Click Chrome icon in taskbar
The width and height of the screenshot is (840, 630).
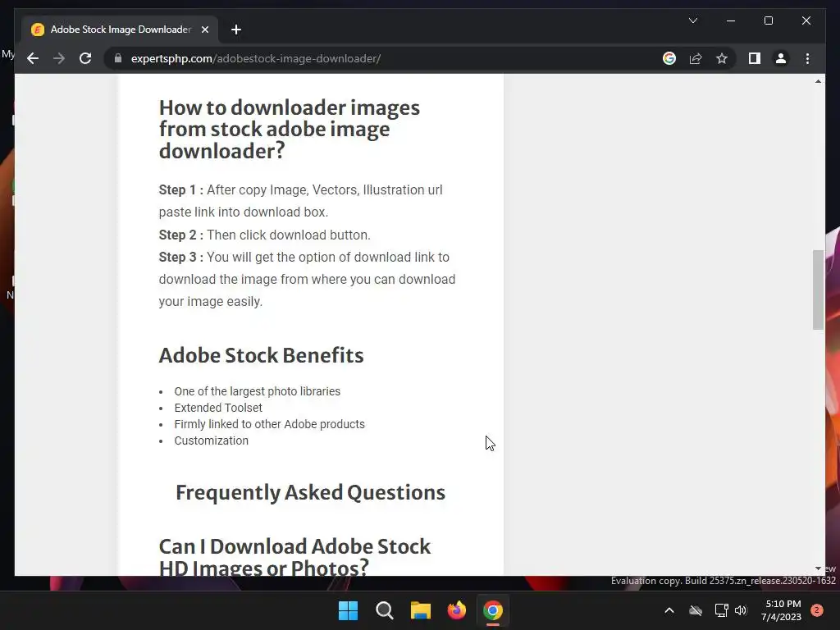[x=493, y=610]
